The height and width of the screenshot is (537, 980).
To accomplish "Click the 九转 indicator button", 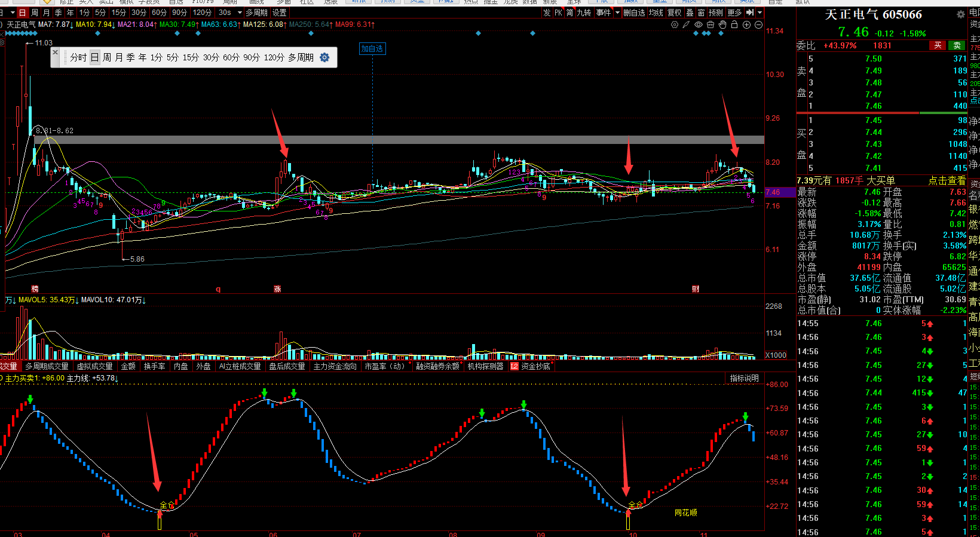I will 584,13.
